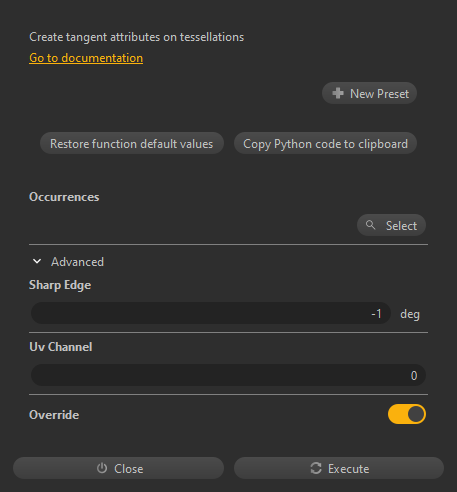457x492 pixels.
Task: Click the refresh icon on Execute button
Action: pyautogui.click(x=316, y=468)
